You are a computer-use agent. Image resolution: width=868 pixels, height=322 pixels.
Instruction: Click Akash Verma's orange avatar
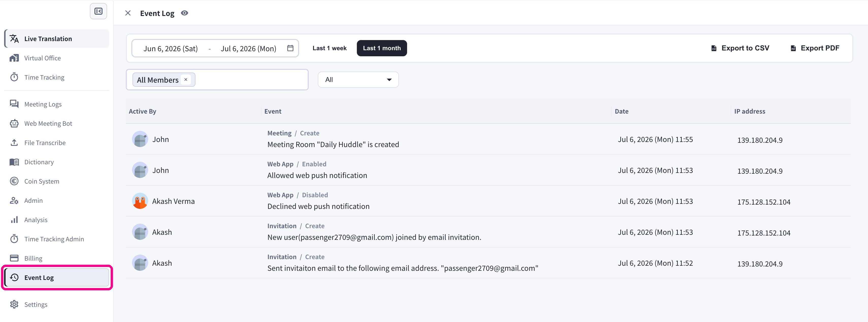point(140,201)
